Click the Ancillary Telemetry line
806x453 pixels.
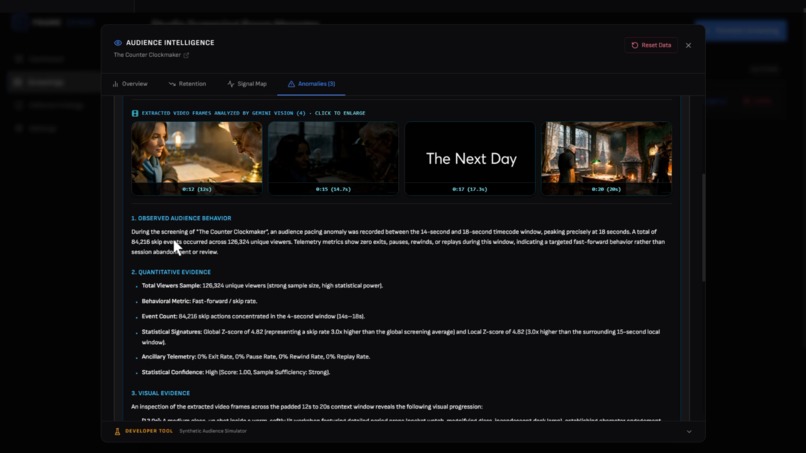coord(256,356)
